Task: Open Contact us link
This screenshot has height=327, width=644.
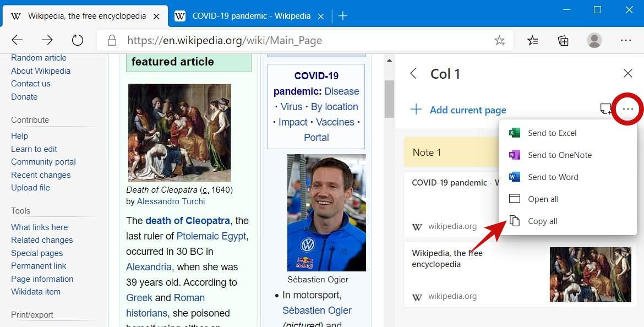Action: (x=31, y=83)
